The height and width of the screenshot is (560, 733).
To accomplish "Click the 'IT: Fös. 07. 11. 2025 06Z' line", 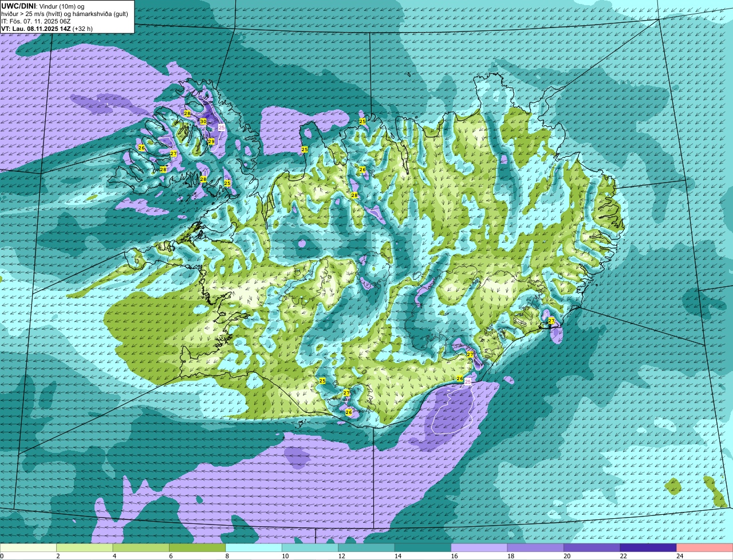I will [36, 21].
